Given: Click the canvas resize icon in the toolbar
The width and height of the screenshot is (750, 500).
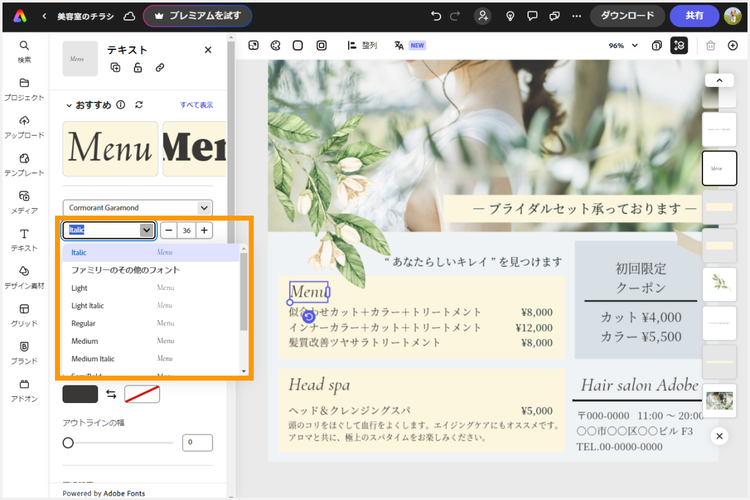Looking at the screenshot, I should pyautogui.click(x=254, y=45).
